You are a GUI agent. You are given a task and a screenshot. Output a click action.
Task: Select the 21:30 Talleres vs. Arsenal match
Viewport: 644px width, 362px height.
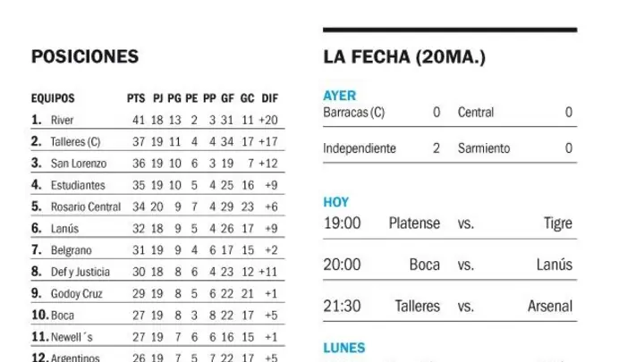click(450, 307)
